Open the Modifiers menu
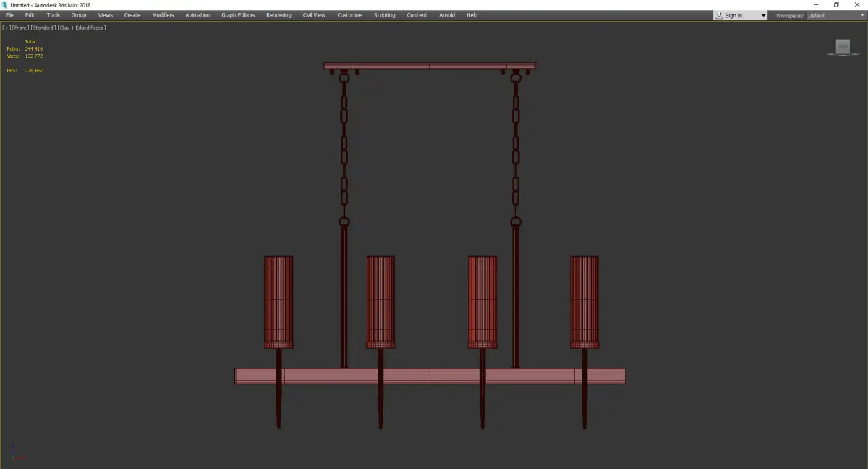The width and height of the screenshot is (868, 469). (163, 15)
